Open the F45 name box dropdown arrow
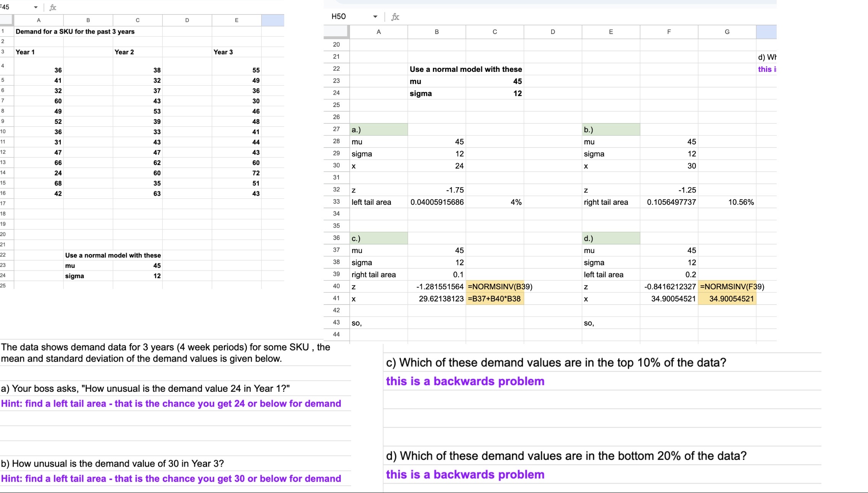The width and height of the screenshot is (868, 493). (36, 7)
